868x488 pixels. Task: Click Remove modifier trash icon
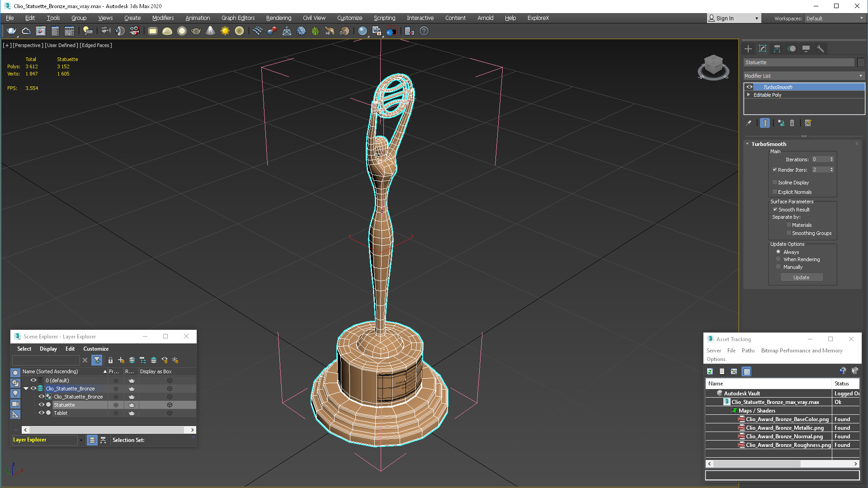tap(792, 123)
